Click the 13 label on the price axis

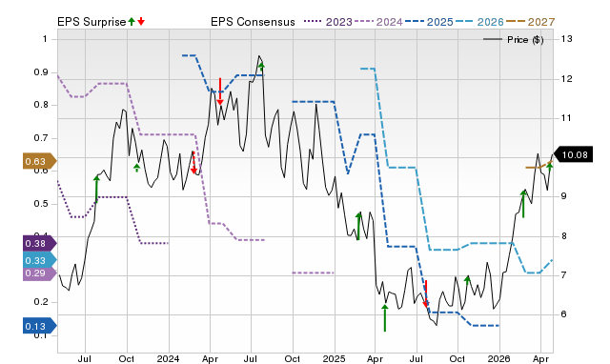tap(567, 39)
